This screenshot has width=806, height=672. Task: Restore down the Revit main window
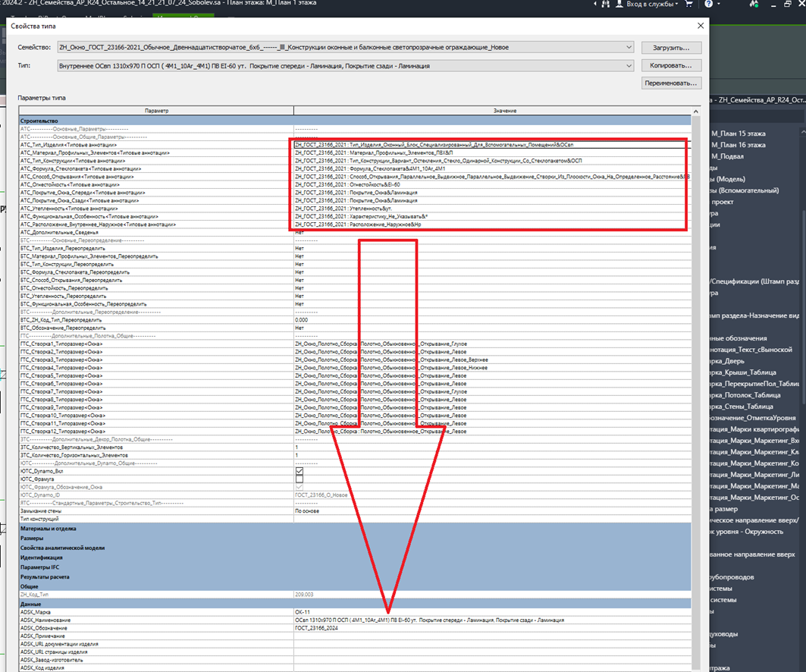pos(788,4)
